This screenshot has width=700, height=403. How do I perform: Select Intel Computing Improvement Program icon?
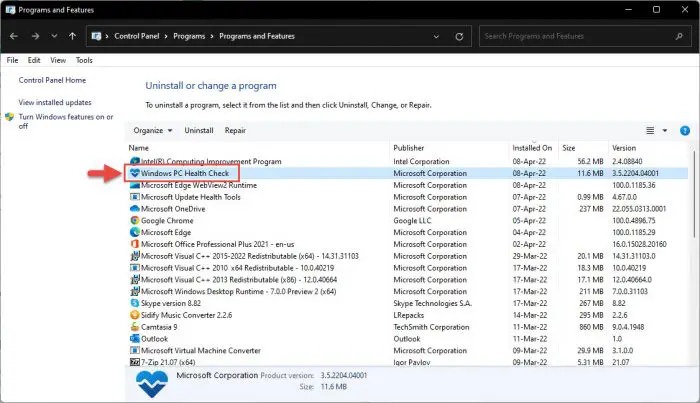click(x=134, y=161)
